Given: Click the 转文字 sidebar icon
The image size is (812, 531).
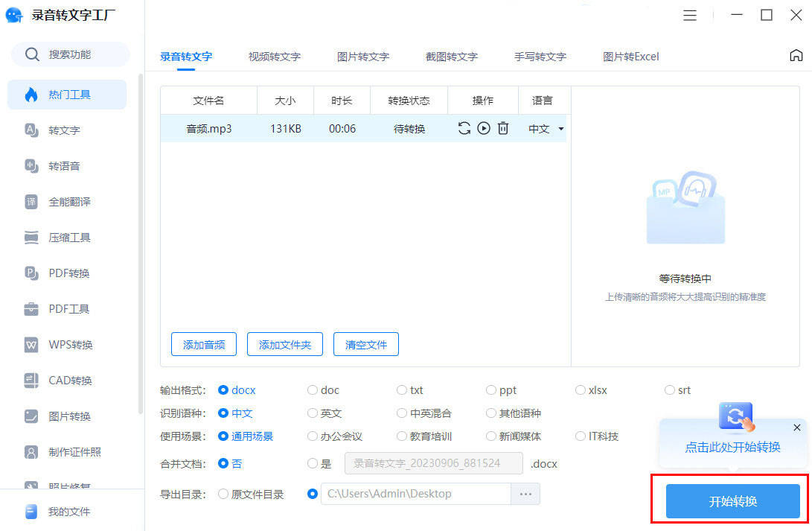Looking at the screenshot, I should (x=31, y=130).
